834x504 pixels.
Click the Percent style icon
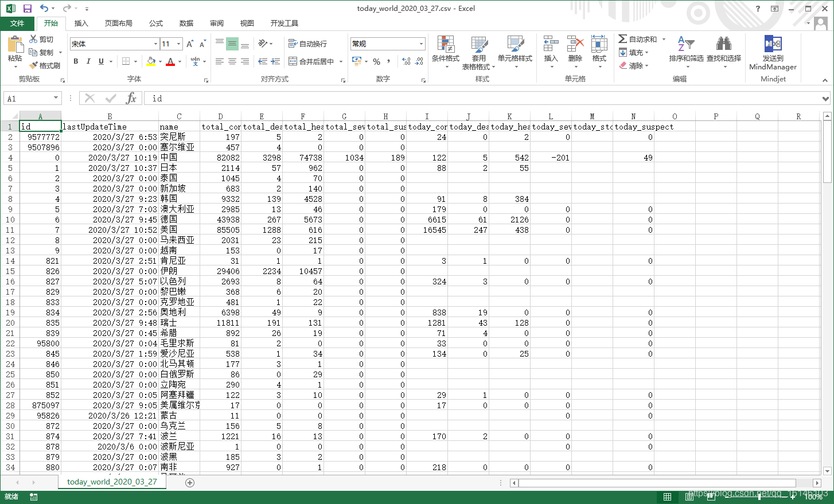tap(376, 61)
